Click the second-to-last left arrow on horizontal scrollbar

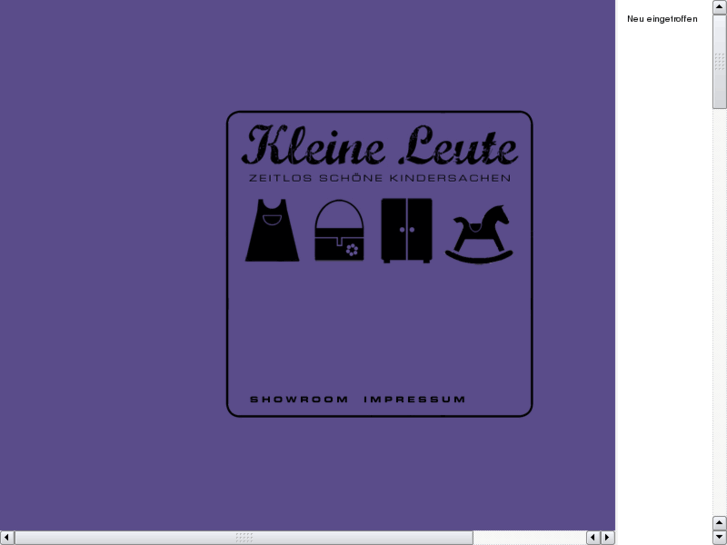pos(593,538)
